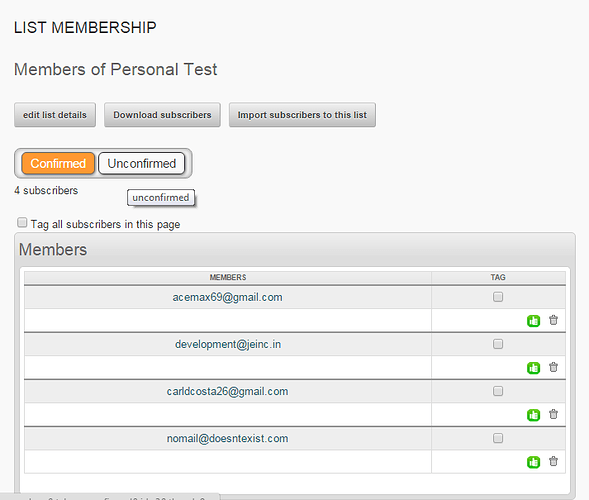589x500 pixels.
Task: Delete nomail@doesntexist.com with trash icon
Action: (553, 461)
